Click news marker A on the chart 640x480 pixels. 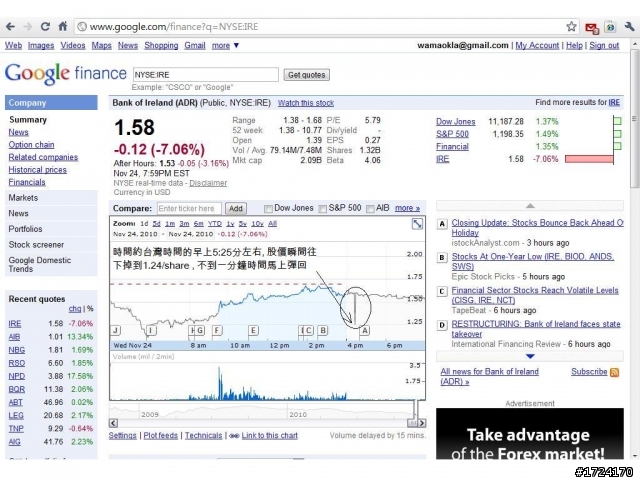pos(364,330)
